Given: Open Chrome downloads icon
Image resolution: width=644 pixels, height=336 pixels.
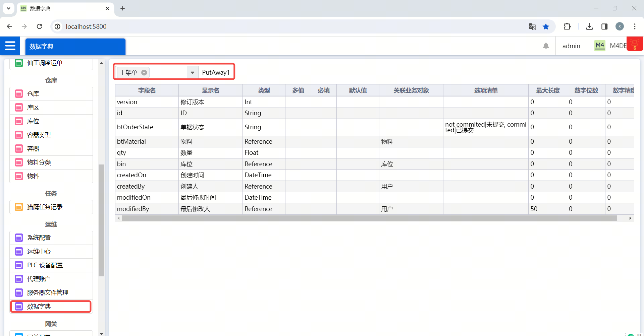Looking at the screenshot, I should 589,26.
